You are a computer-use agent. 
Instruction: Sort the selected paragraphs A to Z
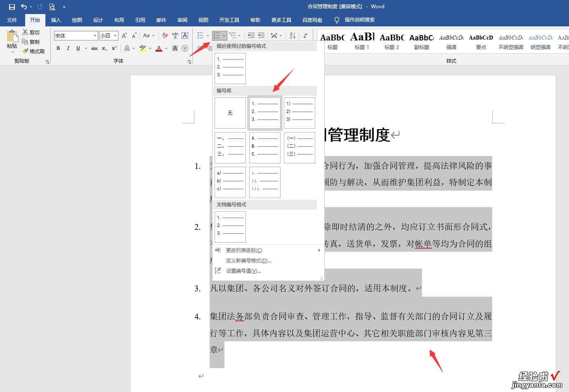(x=293, y=35)
